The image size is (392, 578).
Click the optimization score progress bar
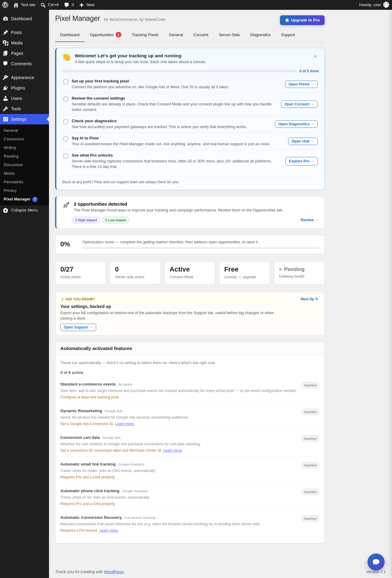(x=201, y=248)
